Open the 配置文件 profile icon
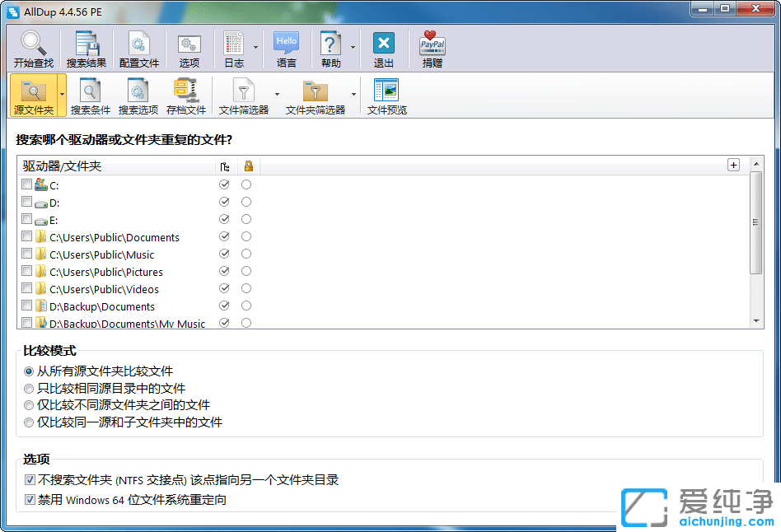This screenshot has height=532, width=781. coord(138,44)
